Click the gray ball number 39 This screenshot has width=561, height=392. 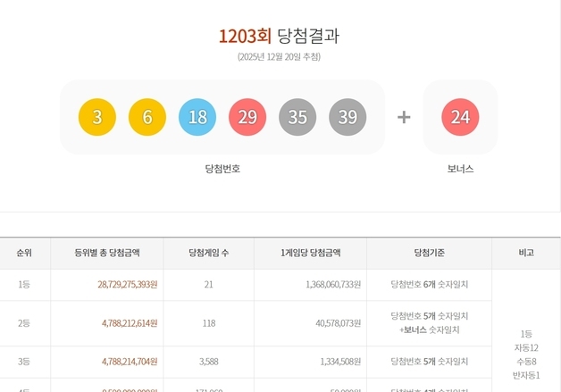(347, 117)
